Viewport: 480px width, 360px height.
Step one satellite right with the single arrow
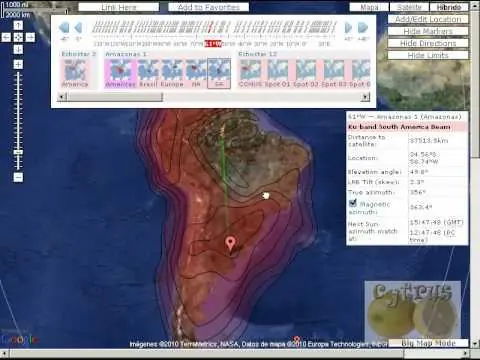[x=348, y=28]
